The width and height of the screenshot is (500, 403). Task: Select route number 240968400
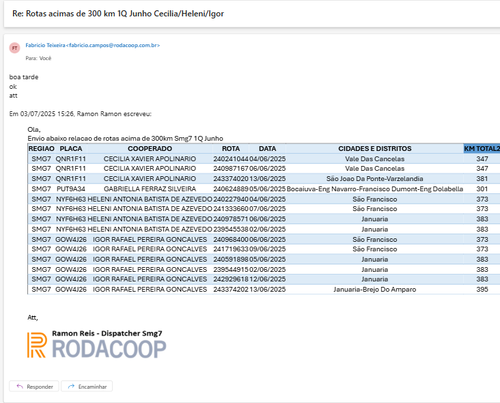coord(231,240)
